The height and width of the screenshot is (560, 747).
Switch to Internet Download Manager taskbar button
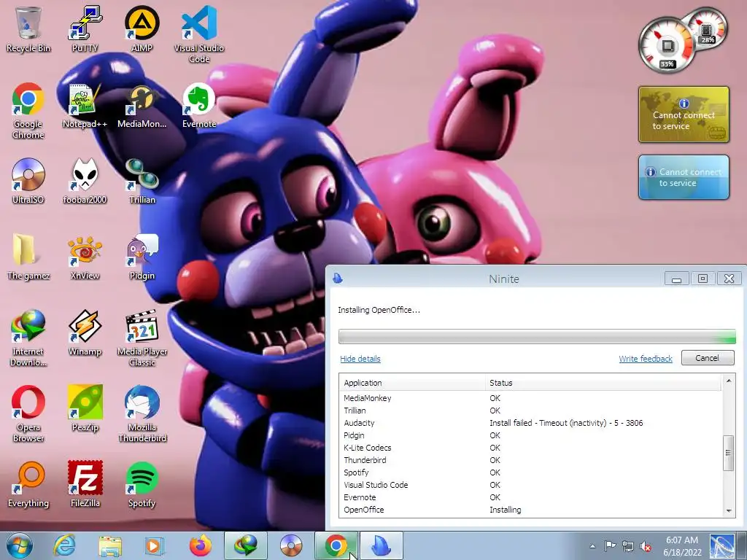point(246,545)
